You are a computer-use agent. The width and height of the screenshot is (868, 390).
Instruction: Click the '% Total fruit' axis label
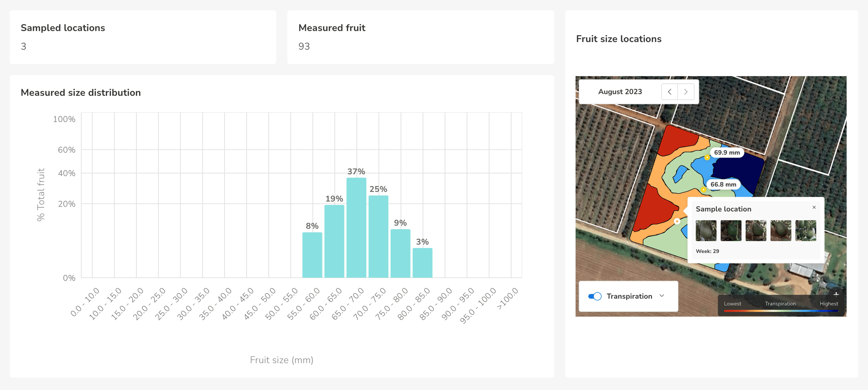click(41, 195)
